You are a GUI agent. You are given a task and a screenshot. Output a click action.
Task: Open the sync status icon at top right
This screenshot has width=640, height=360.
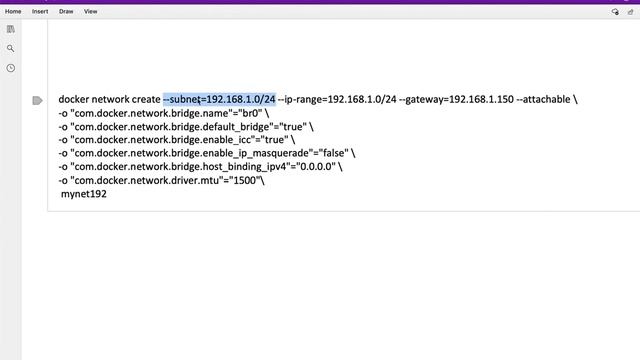pyautogui.click(x=615, y=12)
